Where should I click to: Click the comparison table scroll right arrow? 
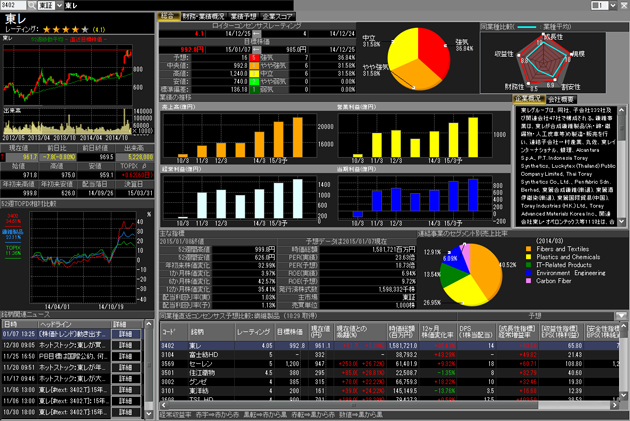[615, 405]
